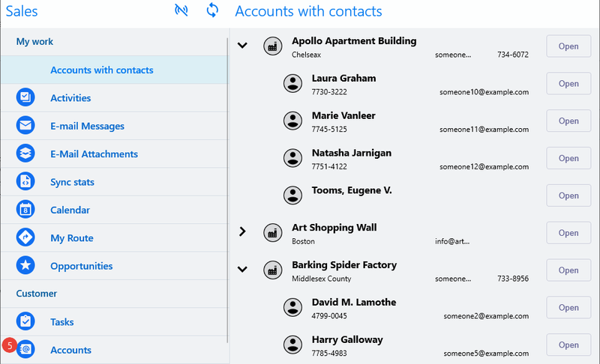Click the offline connection status icon
Screen dimensions: 600x364
click(x=181, y=10)
